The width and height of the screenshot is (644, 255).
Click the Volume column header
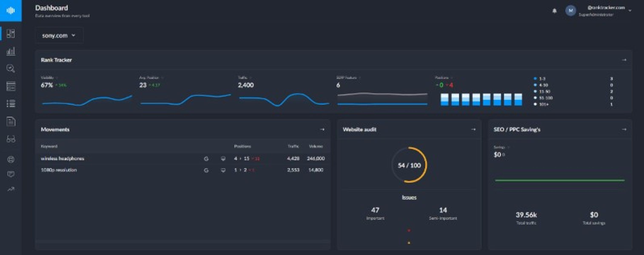point(316,146)
